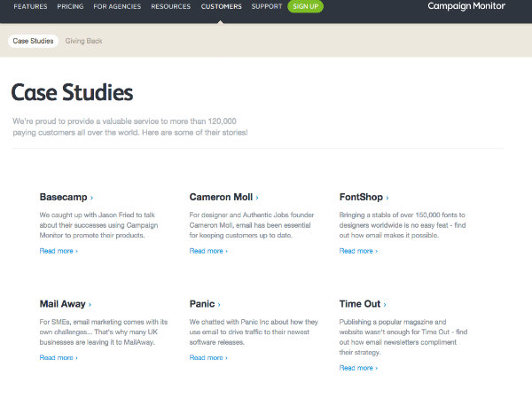
Task: Select the Case Studies sub-tab
Action: click(34, 41)
